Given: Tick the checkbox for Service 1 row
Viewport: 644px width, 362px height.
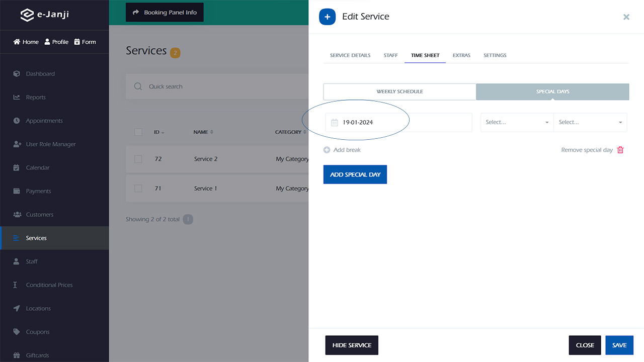Looking at the screenshot, I should tap(138, 188).
